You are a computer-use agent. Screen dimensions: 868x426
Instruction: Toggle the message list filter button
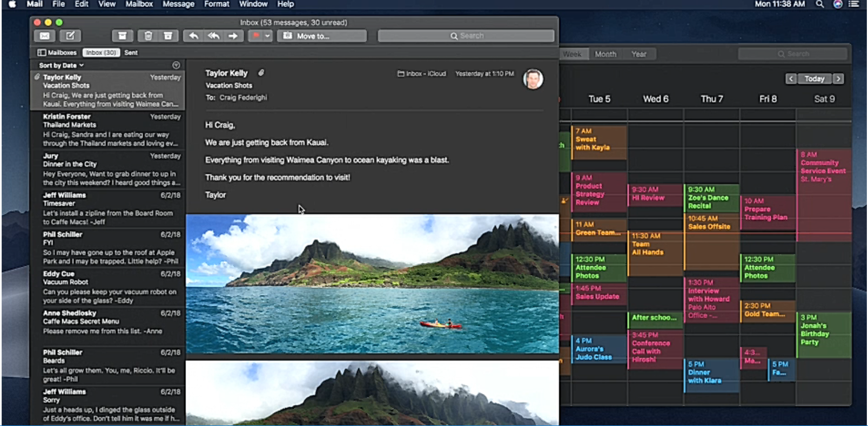tap(176, 65)
